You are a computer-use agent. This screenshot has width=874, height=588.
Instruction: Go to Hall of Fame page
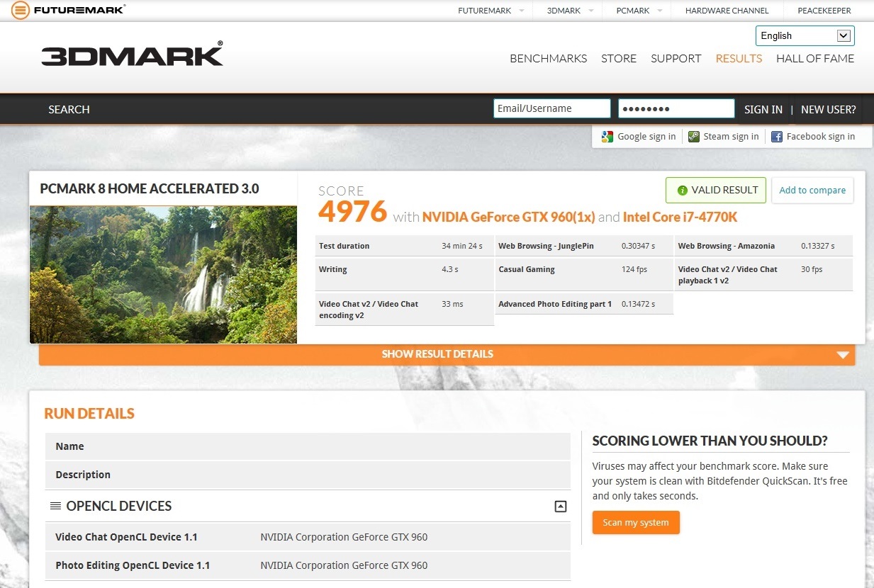click(814, 59)
